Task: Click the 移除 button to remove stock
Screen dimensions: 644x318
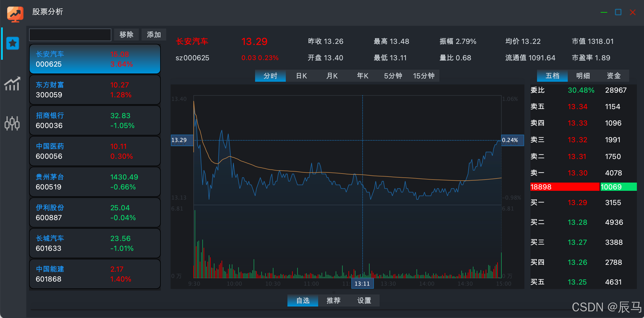Action: pyautogui.click(x=126, y=35)
